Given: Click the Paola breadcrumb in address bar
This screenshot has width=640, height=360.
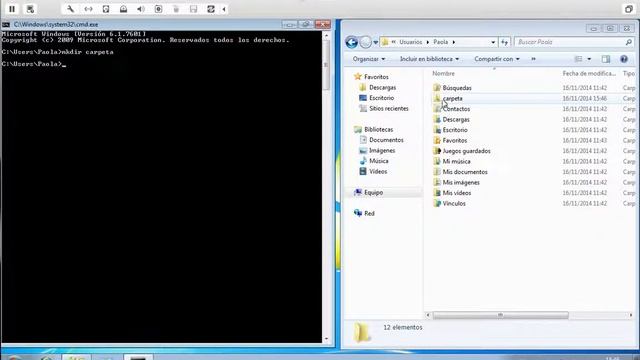Looking at the screenshot, I should 440,42.
